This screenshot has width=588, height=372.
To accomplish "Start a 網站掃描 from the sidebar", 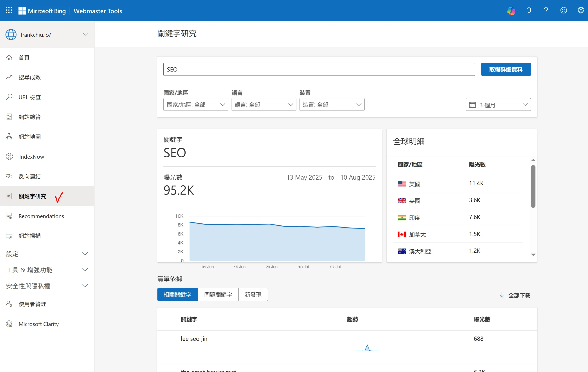I will click(30, 236).
